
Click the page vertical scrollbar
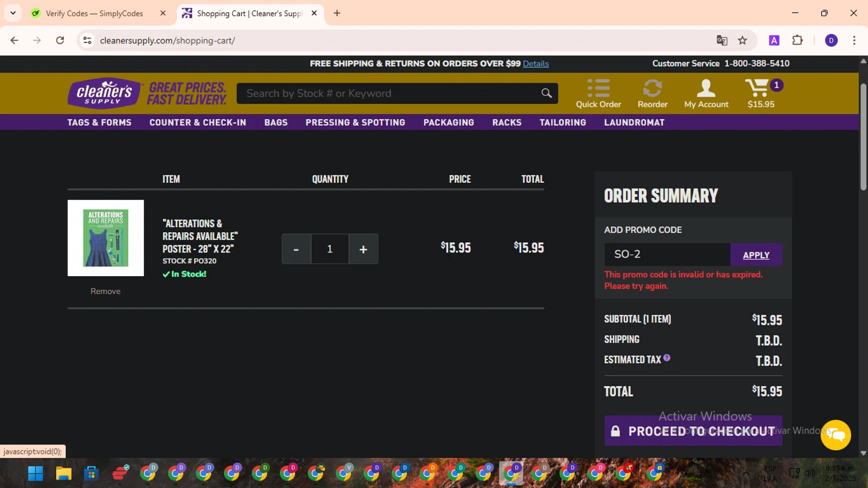pos(863,137)
